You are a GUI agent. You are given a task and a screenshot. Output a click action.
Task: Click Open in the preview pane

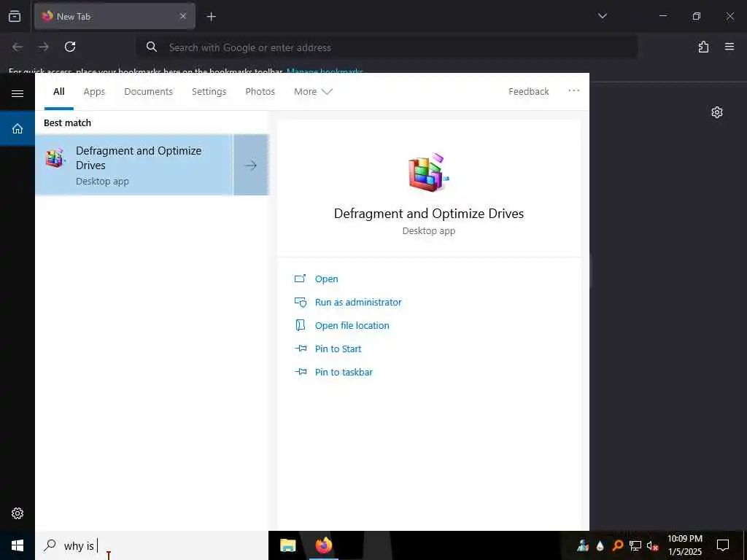[326, 279]
